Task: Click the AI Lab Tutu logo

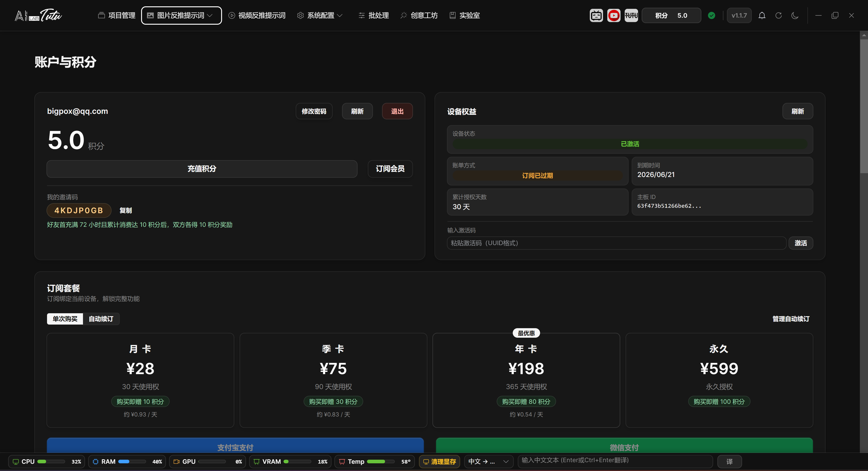Action: 38,15
